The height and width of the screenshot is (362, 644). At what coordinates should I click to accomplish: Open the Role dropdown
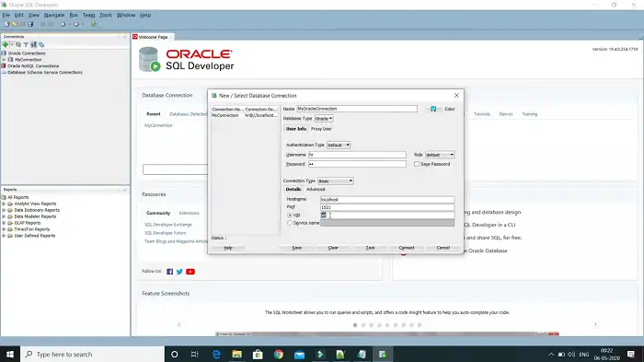click(440, 155)
